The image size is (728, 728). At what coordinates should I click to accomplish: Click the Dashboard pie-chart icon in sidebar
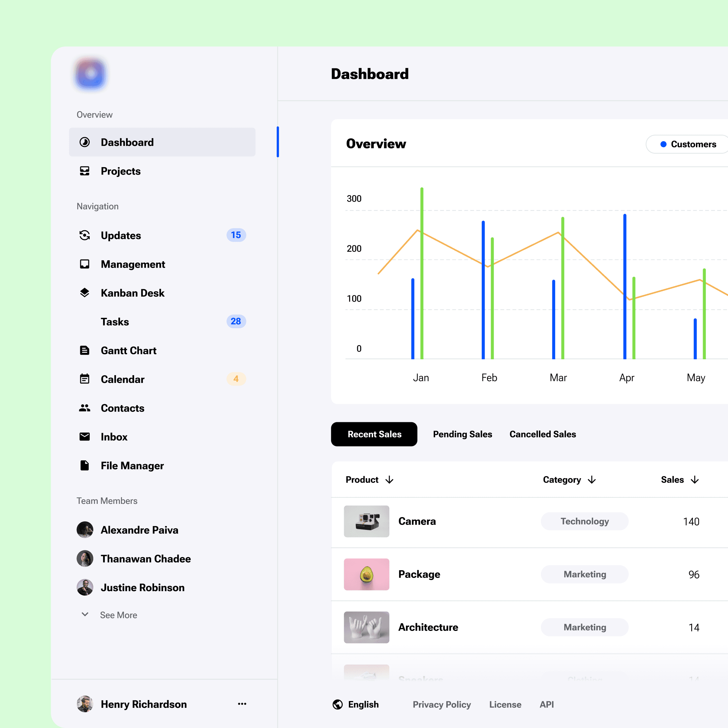[84, 142]
